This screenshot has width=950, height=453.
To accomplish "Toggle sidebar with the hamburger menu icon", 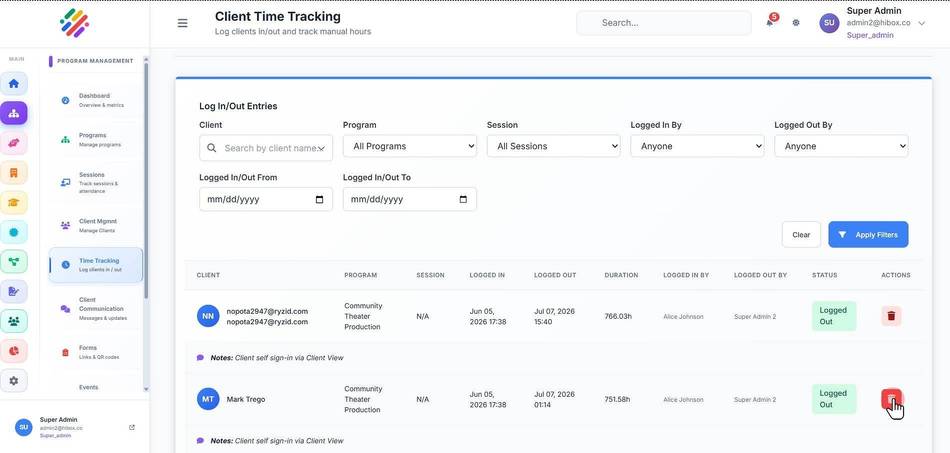I will [182, 23].
